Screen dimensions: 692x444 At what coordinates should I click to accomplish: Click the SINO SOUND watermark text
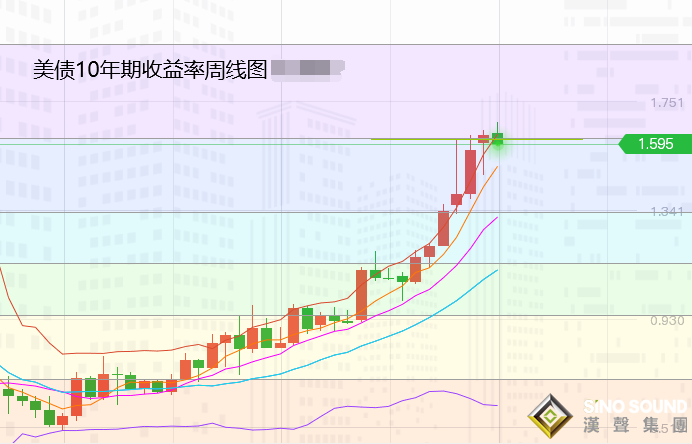[x=633, y=406]
